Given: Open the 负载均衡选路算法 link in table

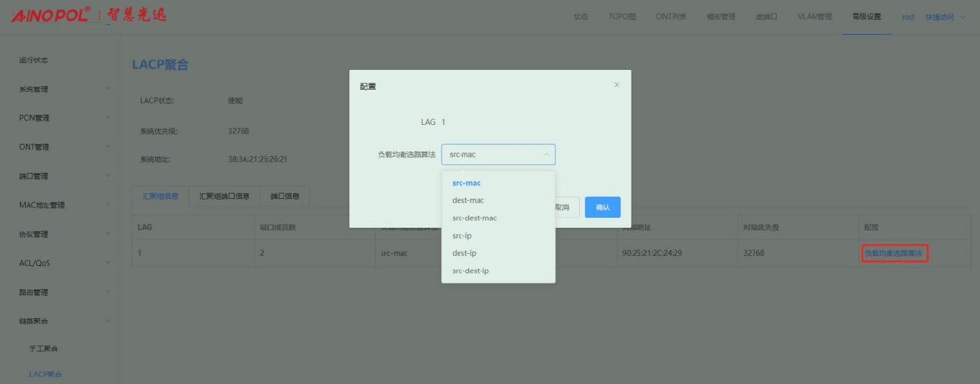Looking at the screenshot, I should pos(893,254).
